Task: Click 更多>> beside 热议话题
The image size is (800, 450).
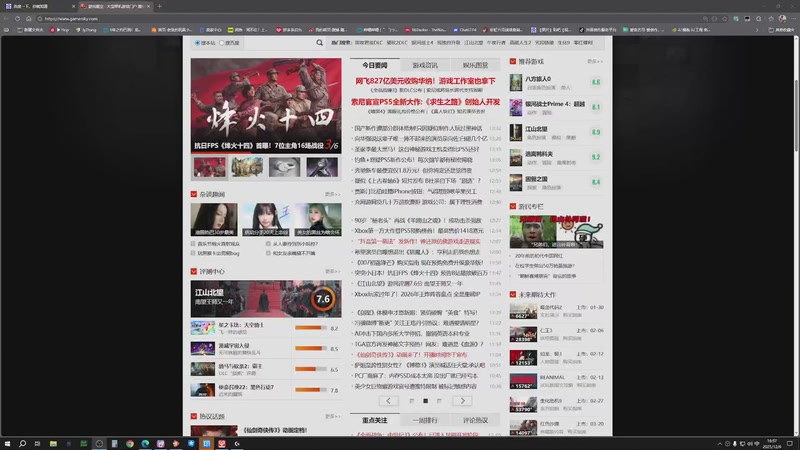Action: click(x=333, y=416)
